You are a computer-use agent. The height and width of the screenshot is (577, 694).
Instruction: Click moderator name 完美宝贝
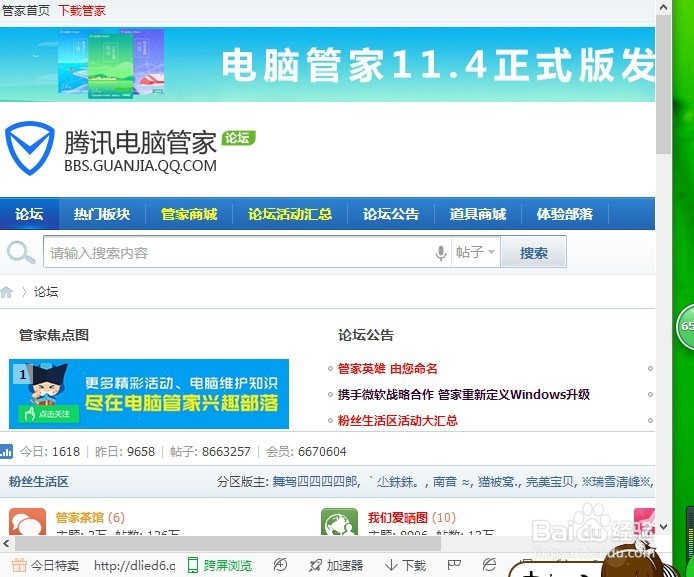tap(549, 481)
